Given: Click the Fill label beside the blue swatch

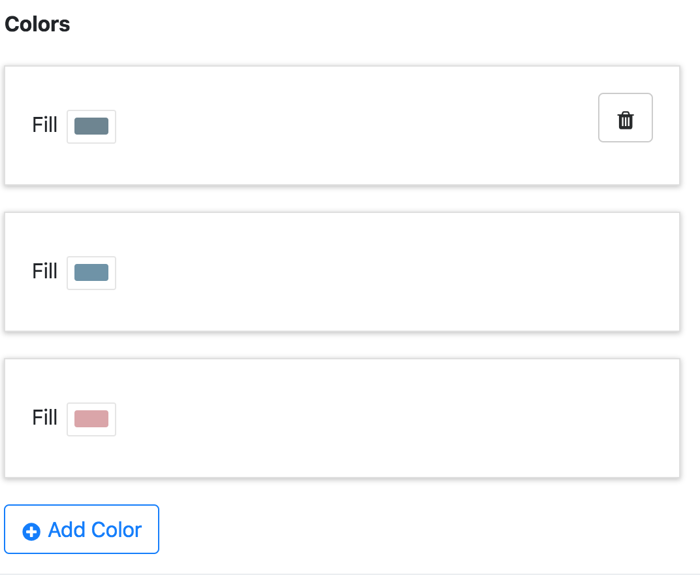Looking at the screenshot, I should pos(45,270).
